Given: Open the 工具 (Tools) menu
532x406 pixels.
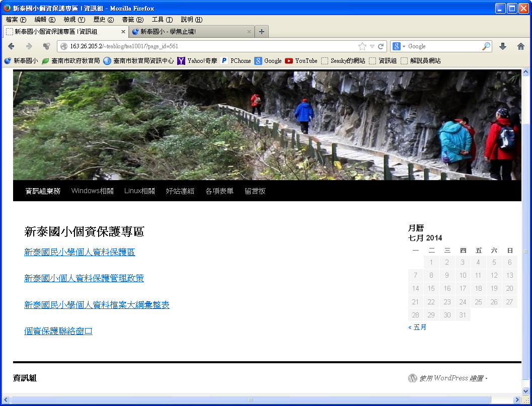Looking at the screenshot, I should click(x=162, y=20).
